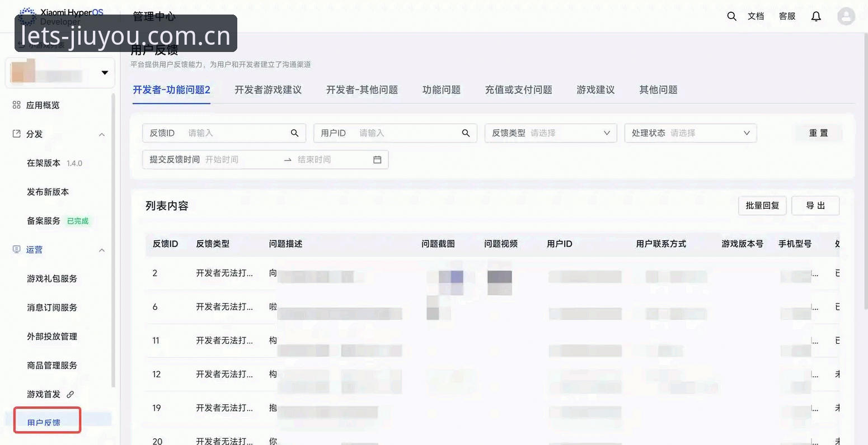The width and height of the screenshot is (868, 445).
Task: Click the 用户联系方式 column header
Action: [x=661, y=244]
